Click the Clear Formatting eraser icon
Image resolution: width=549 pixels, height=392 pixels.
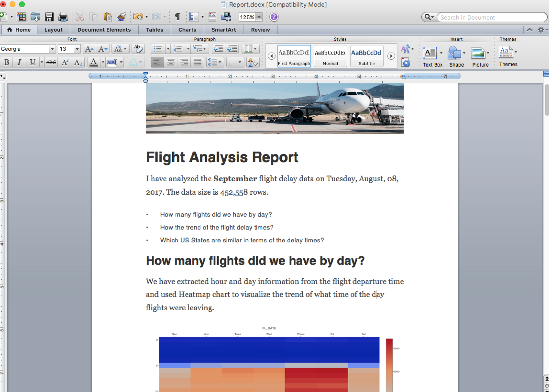click(x=138, y=49)
